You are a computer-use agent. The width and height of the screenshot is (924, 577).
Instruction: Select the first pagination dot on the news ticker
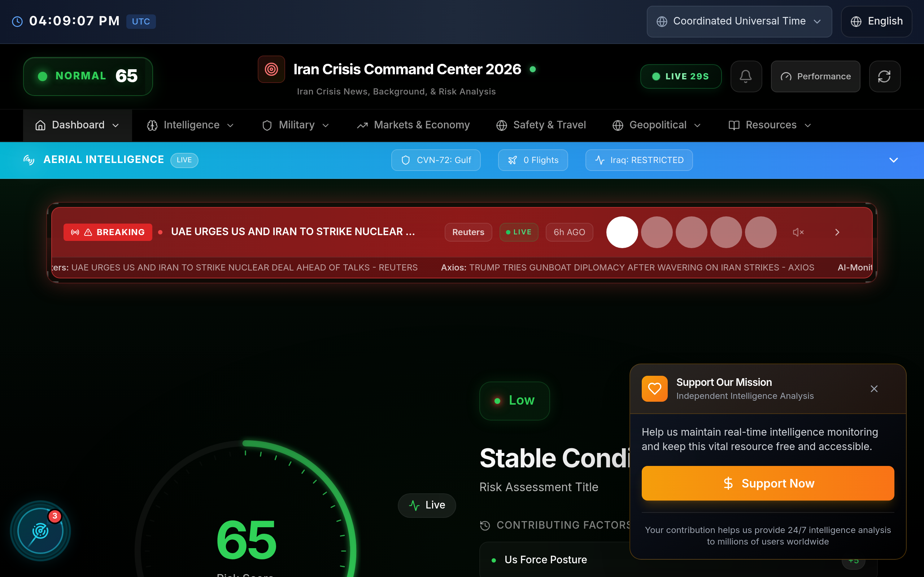[622, 232]
